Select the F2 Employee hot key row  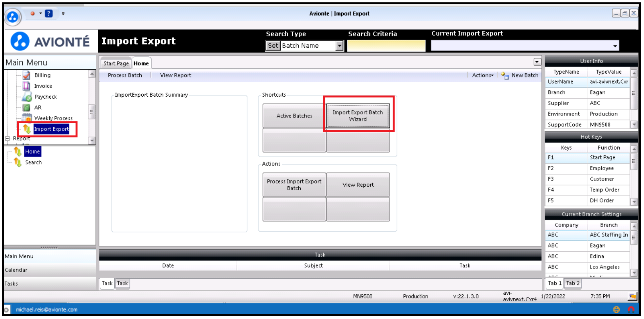pos(587,168)
